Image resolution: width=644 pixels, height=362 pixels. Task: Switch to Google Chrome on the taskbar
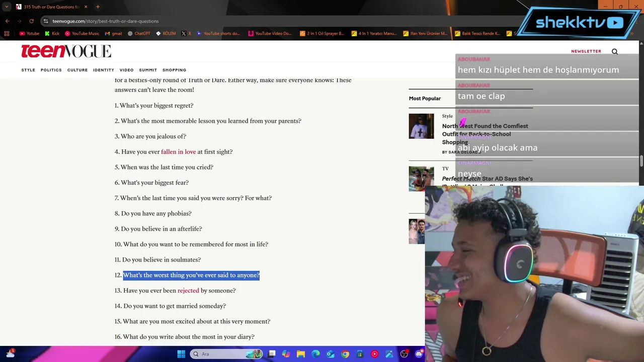pyautogui.click(x=345, y=354)
